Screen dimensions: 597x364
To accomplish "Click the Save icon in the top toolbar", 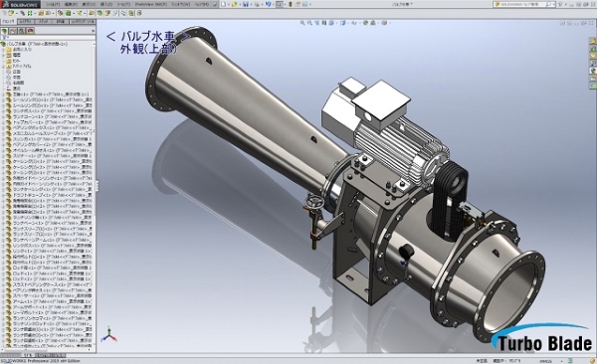I will pos(246,4).
